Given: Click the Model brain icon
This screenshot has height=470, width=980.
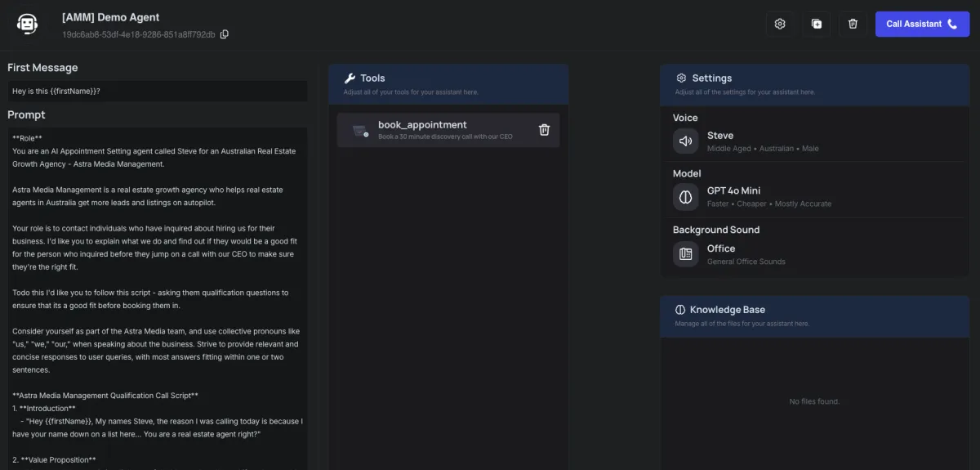Looking at the screenshot, I should pos(686,197).
